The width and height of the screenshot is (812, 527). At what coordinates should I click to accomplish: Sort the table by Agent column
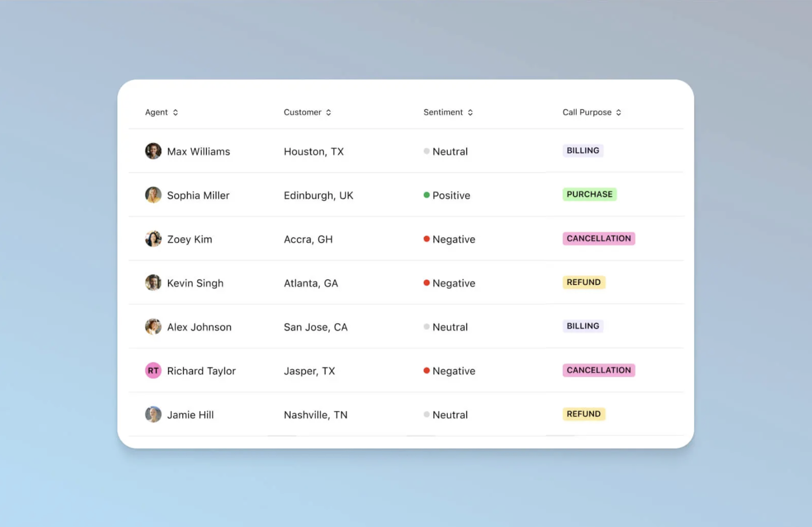click(176, 112)
